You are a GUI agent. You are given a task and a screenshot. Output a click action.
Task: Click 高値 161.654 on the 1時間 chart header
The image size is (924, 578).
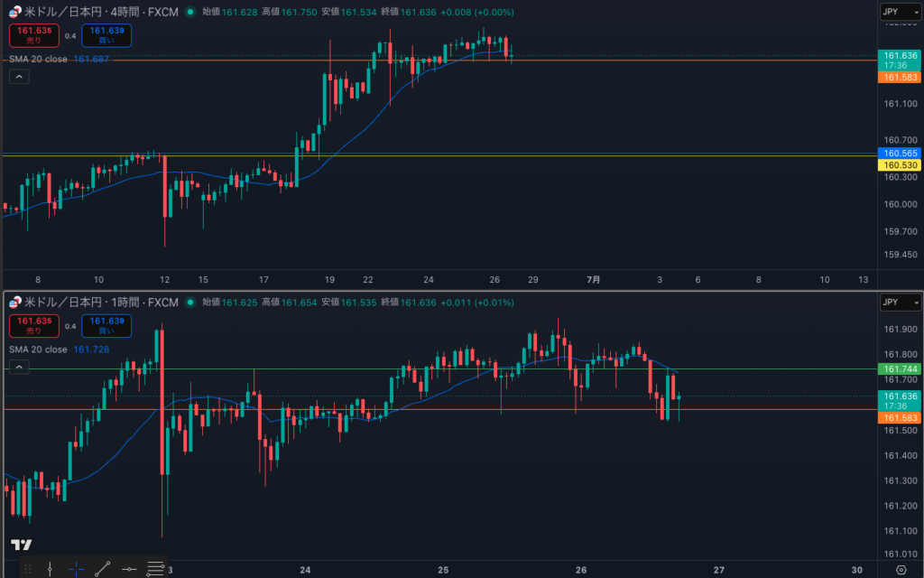(290, 303)
